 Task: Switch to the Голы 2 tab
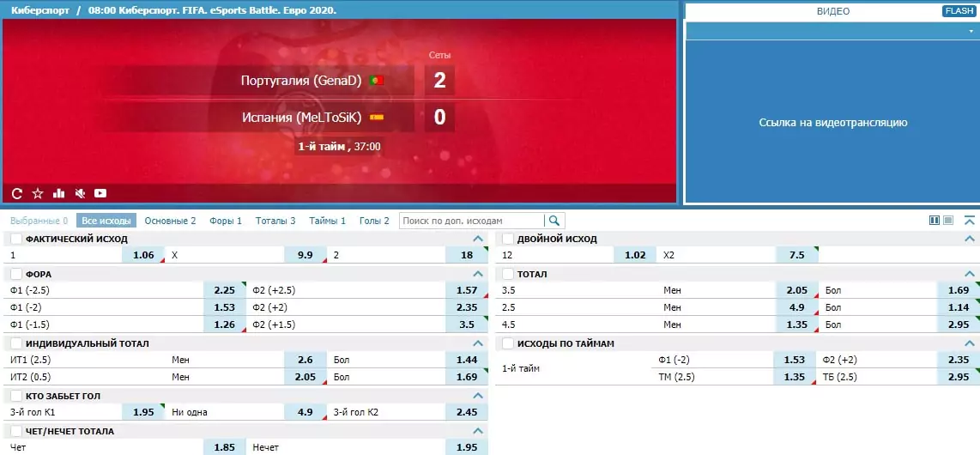click(374, 221)
